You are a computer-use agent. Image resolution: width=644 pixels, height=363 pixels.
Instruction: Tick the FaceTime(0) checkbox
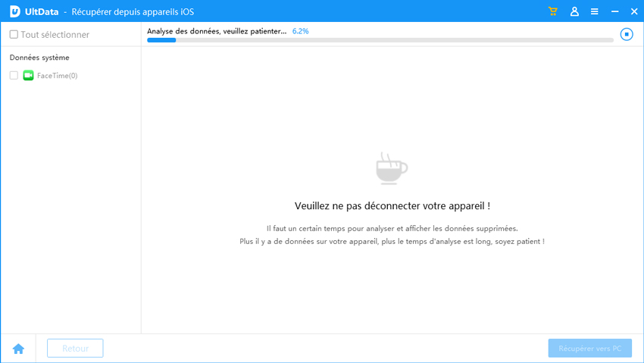tap(14, 75)
